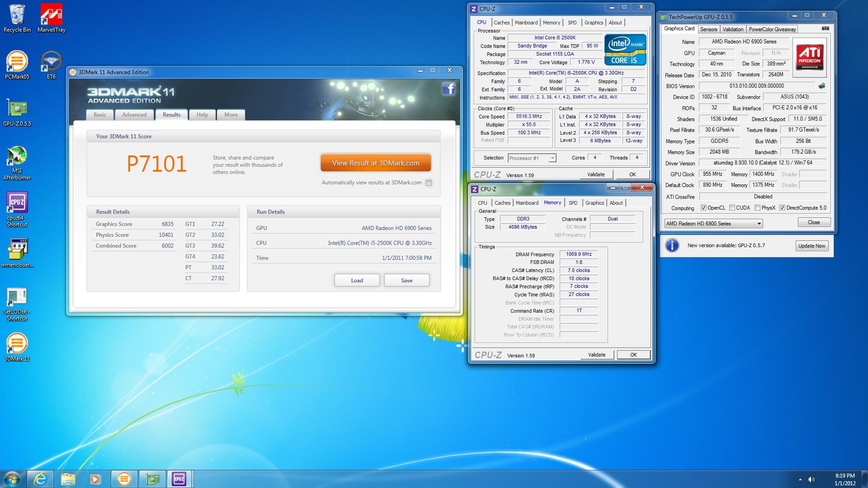Toggle the DirectCompute 5.0 checkbox
868x488 pixels.
click(x=782, y=208)
